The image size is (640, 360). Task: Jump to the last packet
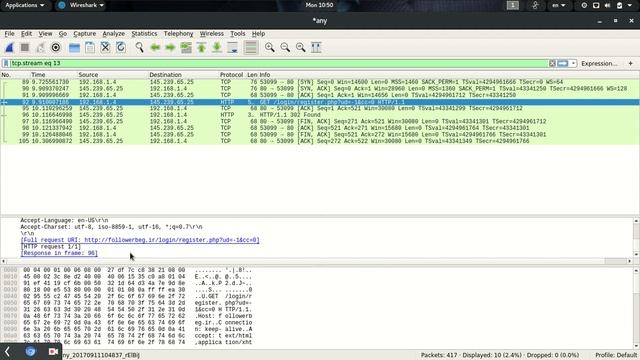click(217, 47)
